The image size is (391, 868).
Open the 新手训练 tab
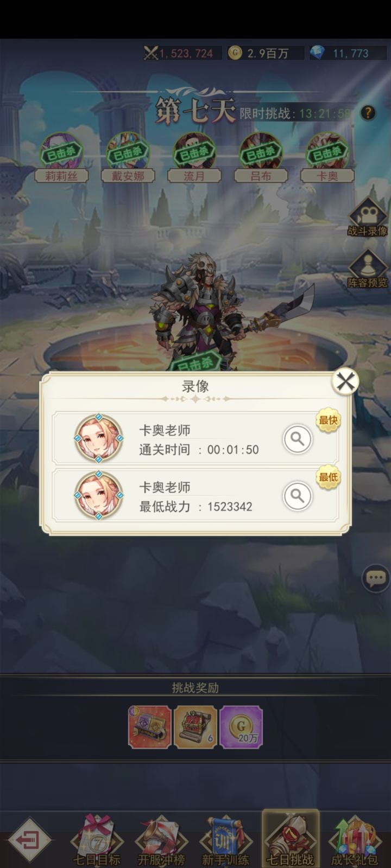tap(225, 840)
